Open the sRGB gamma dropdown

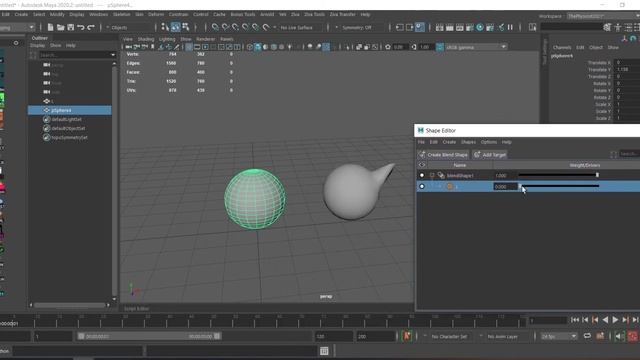click(x=476, y=47)
